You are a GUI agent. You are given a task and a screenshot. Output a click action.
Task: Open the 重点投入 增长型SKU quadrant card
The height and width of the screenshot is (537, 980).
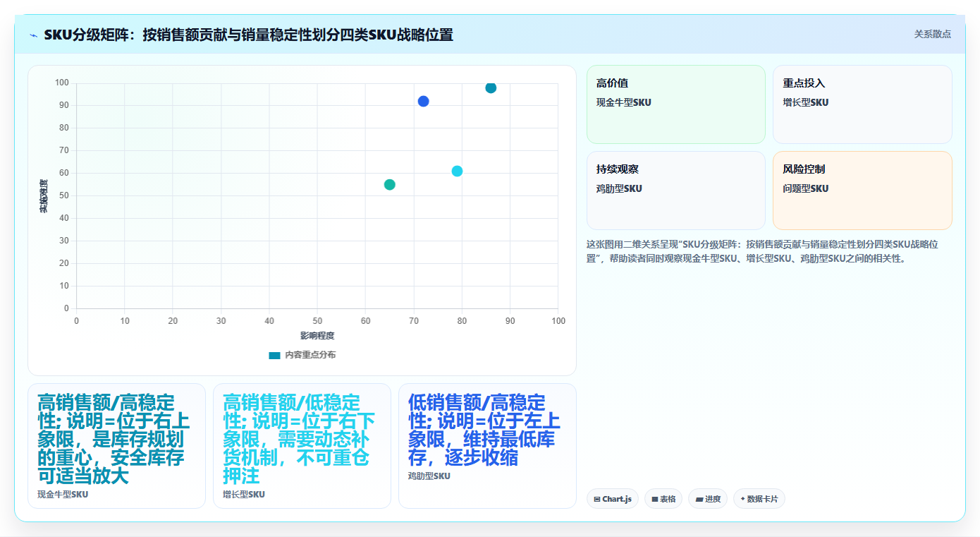[x=862, y=104]
